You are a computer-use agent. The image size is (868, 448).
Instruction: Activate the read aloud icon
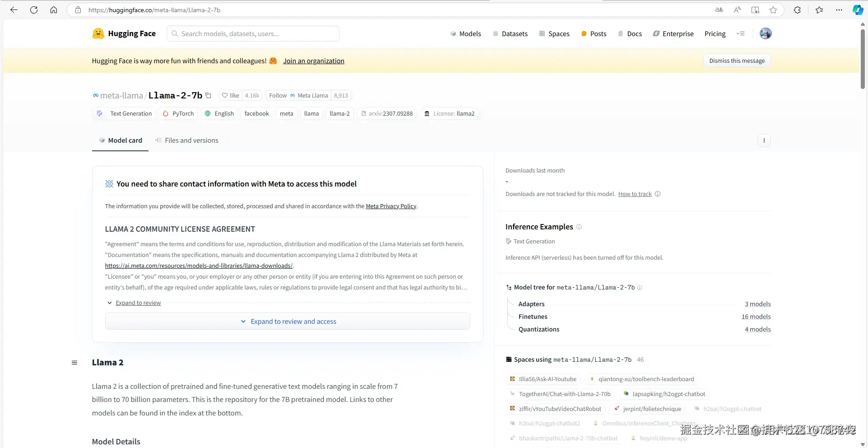coord(737,10)
